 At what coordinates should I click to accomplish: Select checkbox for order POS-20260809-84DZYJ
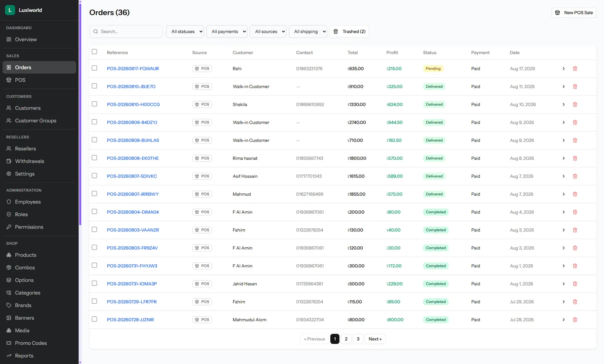[94, 122]
